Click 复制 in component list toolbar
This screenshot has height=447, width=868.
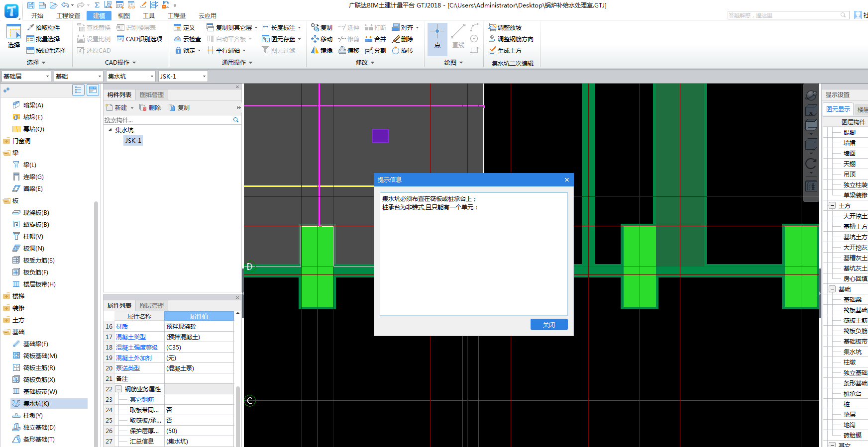coord(179,107)
